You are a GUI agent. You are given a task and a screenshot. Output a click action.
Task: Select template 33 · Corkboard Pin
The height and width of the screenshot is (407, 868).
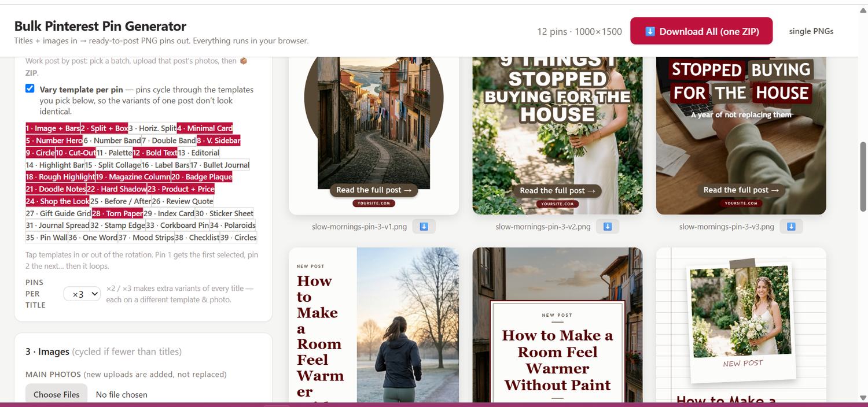pyautogui.click(x=177, y=225)
